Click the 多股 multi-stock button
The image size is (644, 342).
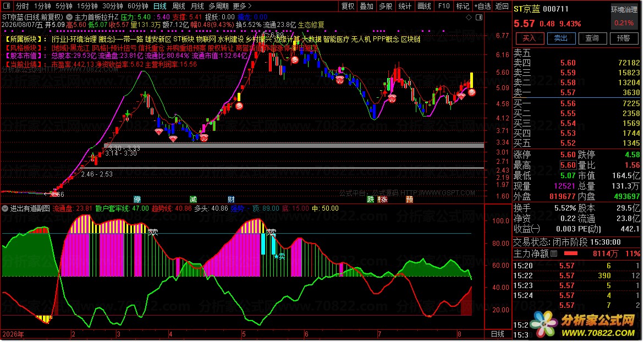tap(386, 6)
